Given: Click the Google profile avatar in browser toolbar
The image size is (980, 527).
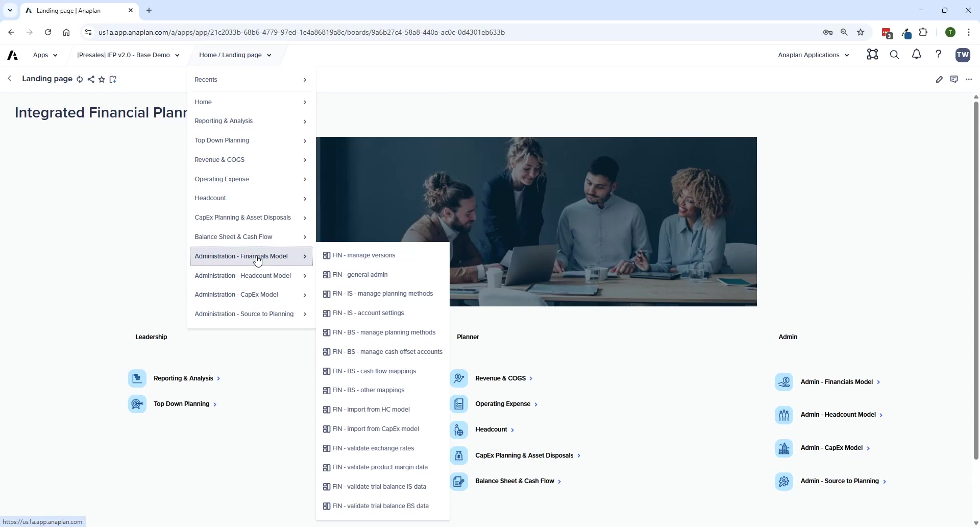Looking at the screenshot, I should 950,32.
